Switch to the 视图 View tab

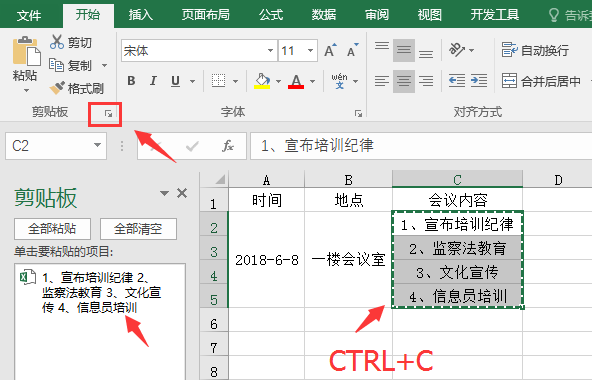coord(430,15)
